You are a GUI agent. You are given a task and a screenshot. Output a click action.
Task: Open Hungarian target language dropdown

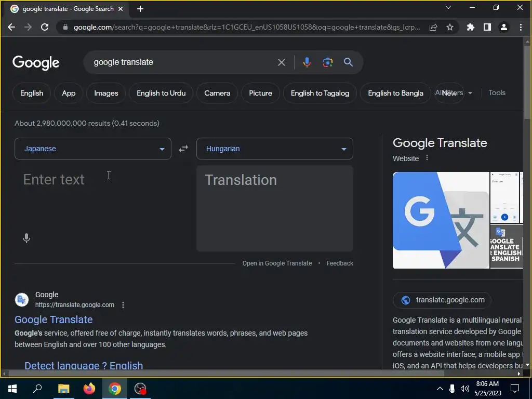pyautogui.click(x=275, y=149)
